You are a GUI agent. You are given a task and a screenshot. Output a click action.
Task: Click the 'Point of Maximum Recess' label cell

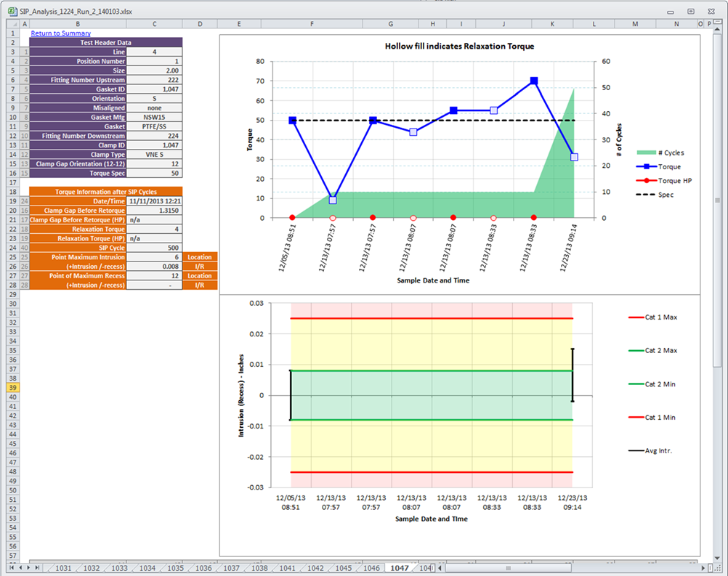(78, 276)
